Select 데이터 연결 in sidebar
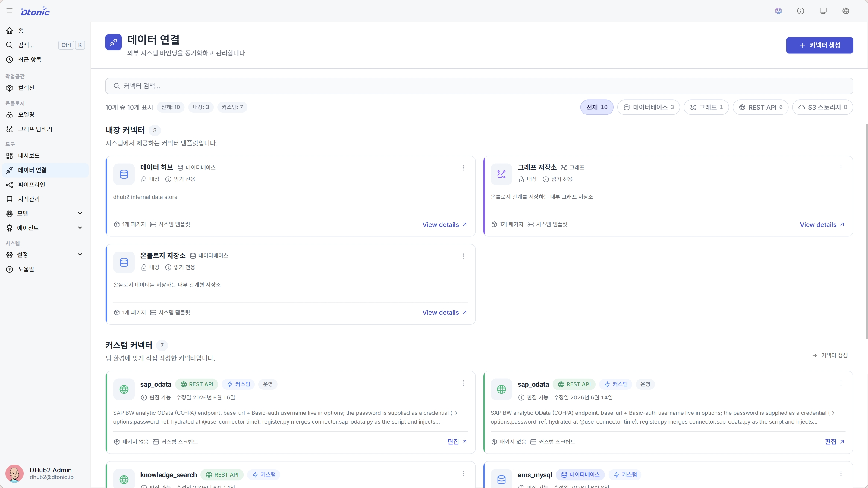The width and height of the screenshot is (868, 488). [x=45, y=170]
